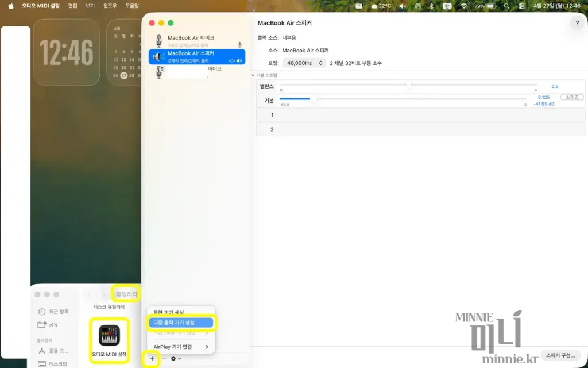Screen dimensions: 588x368
Task: Open the gear action menu
Action: click(x=176, y=359)
